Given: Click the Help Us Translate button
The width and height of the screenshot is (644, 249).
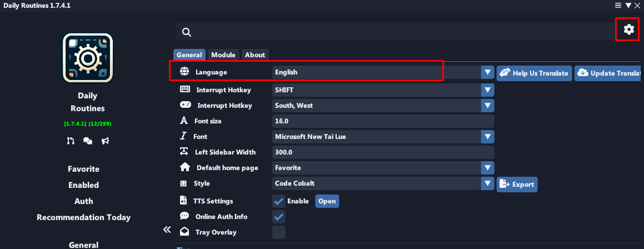Looking at the screenshot, I should pos(534,73).
